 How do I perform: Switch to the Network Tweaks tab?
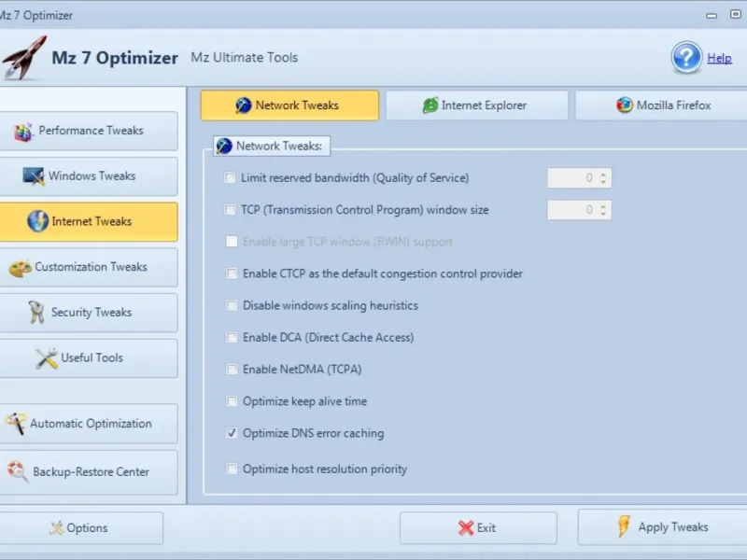click(289, 105)
